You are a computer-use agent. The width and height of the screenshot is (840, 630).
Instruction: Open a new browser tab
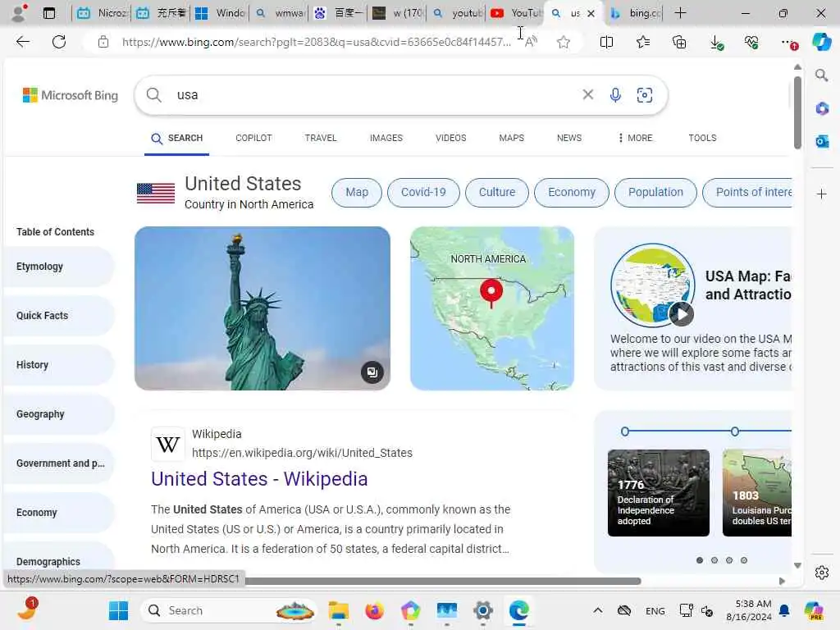point(680,13)
